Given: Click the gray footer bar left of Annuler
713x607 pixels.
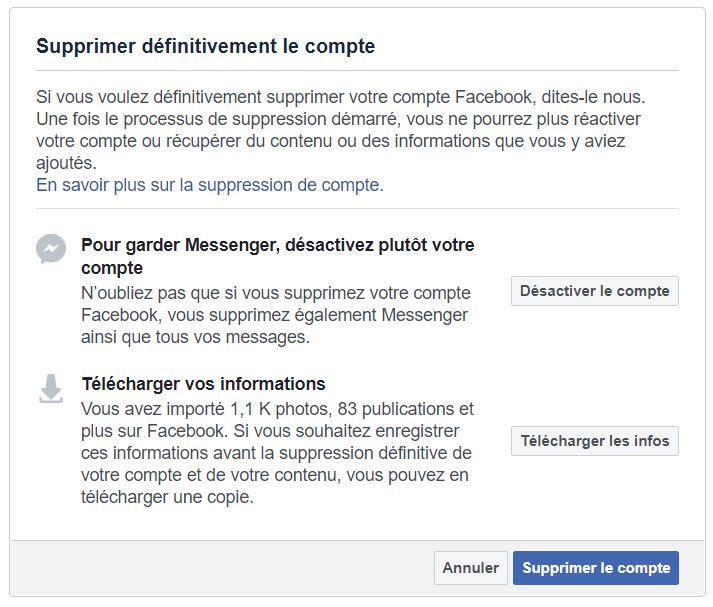Looking at the screenshot, I should pyautogui.click(x=221, y=568).
